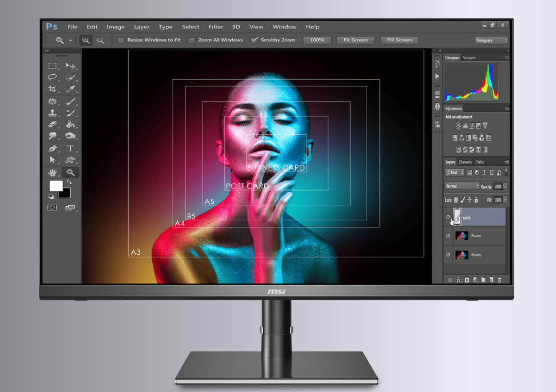556x392 pixels.
Task: Click the Delete layer trash icon
Action: coord(500,280)
